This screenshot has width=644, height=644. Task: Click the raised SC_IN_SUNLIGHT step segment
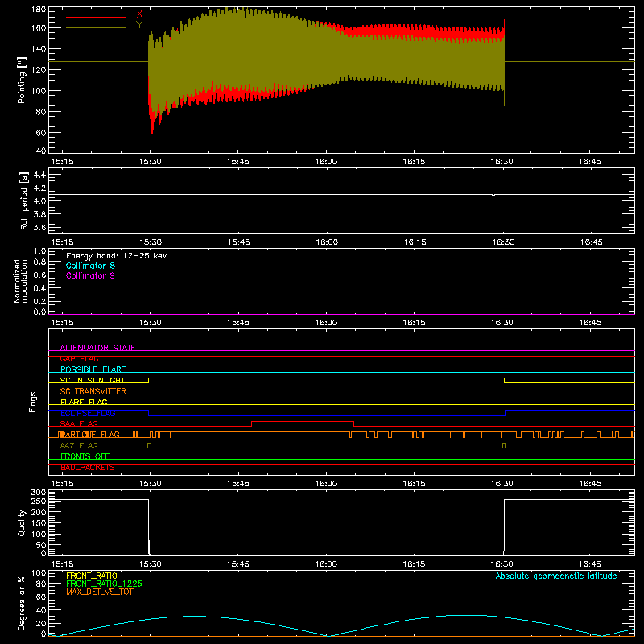327,378
